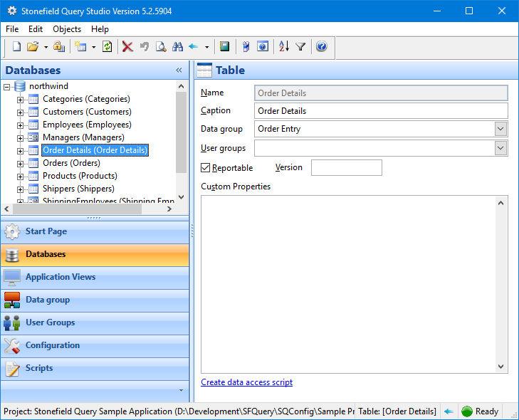This screenshot has height=420, width=519.
Task: Click the Caption text field
Action: pyautogui.click(x=381, y=111)
